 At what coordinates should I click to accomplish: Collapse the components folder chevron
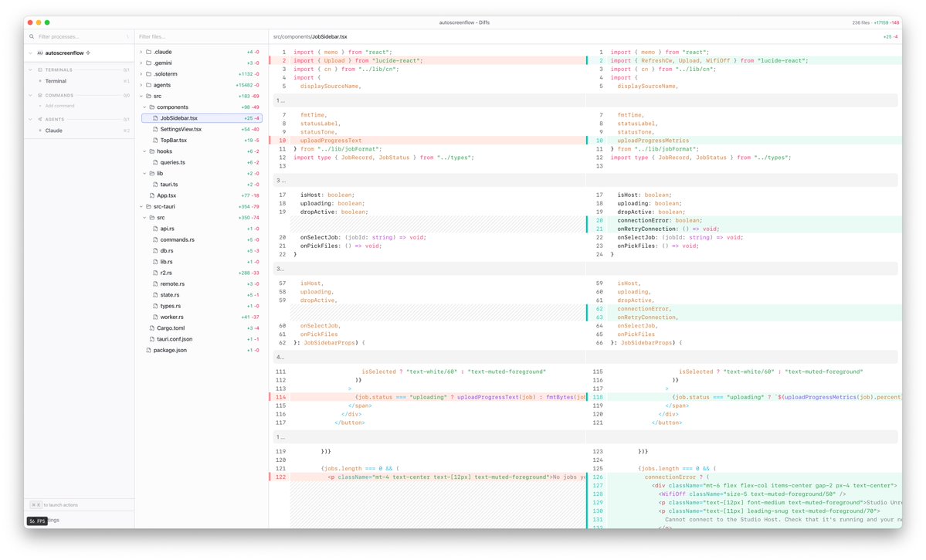[144, 107]
